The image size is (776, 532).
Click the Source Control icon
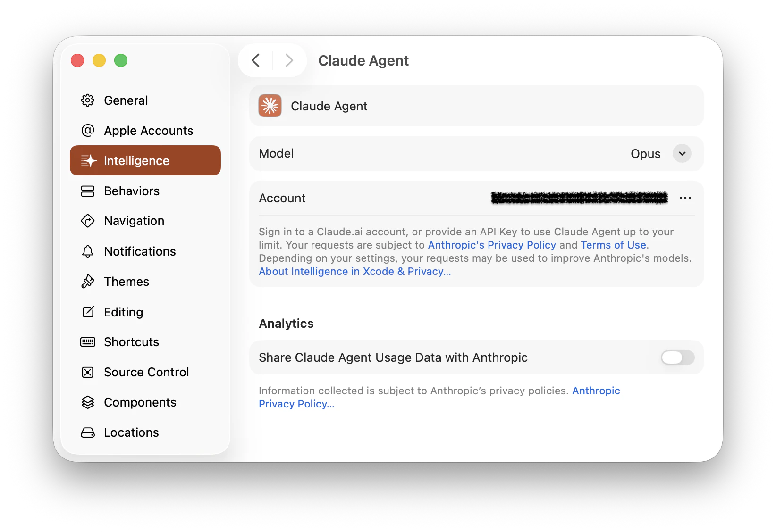point(88,372)
